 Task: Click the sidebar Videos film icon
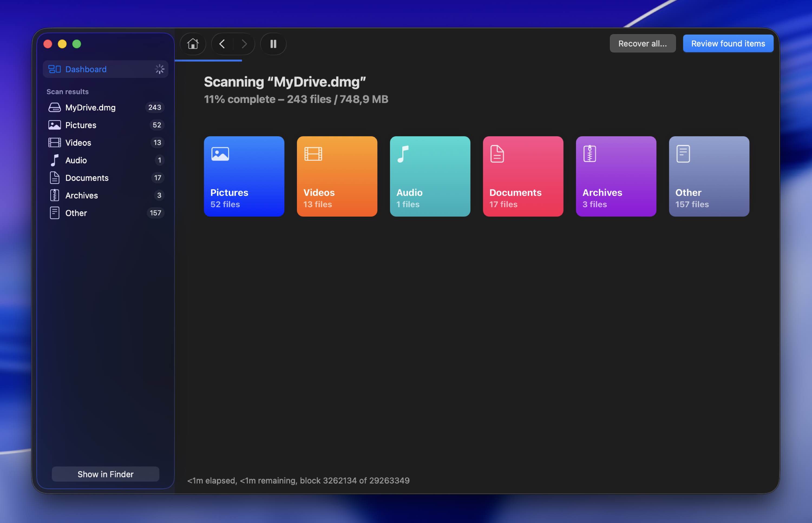(54, 143)
